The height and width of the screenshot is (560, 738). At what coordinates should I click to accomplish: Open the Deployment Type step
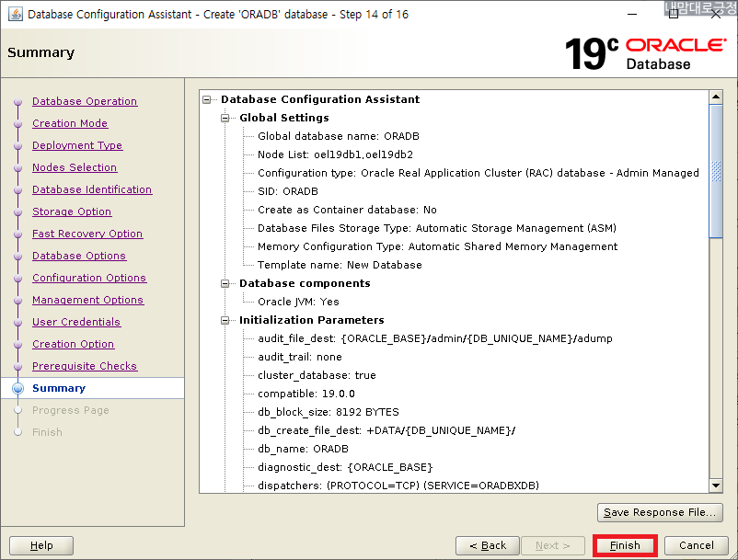[x=77, y=145]
